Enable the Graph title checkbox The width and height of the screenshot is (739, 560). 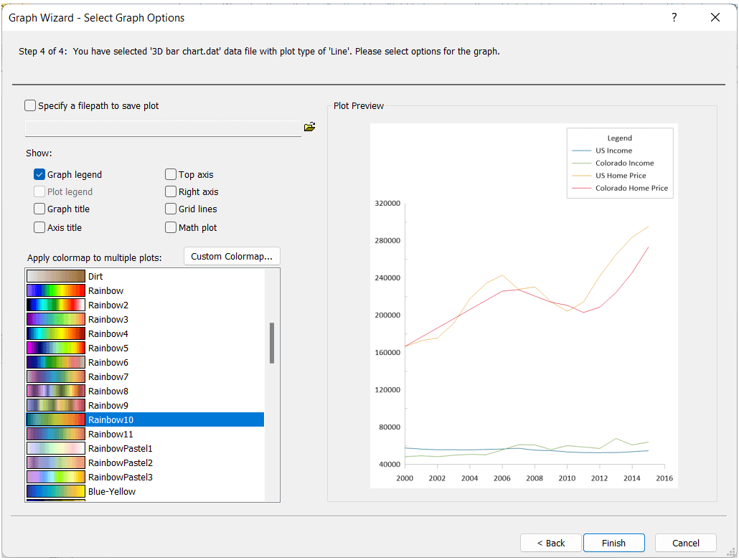[x=39, y=209]
